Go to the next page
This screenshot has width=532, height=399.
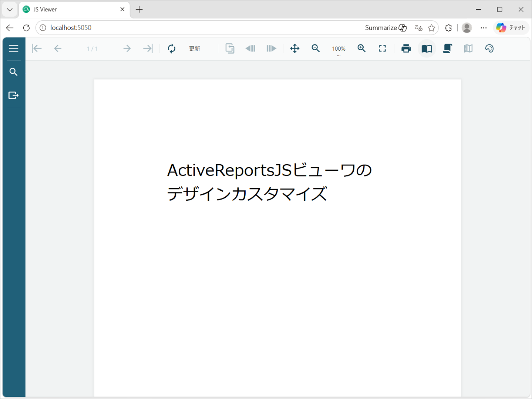pos(127,48)
